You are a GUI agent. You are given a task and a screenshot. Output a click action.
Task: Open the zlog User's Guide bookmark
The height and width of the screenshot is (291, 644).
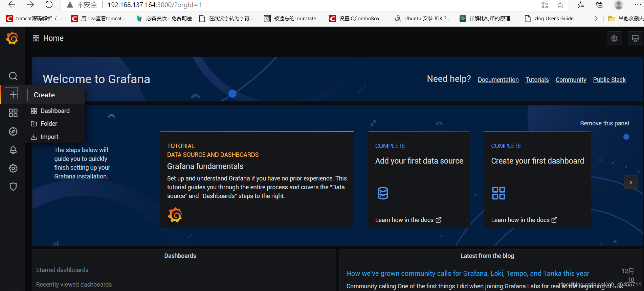tap(549, 19)
